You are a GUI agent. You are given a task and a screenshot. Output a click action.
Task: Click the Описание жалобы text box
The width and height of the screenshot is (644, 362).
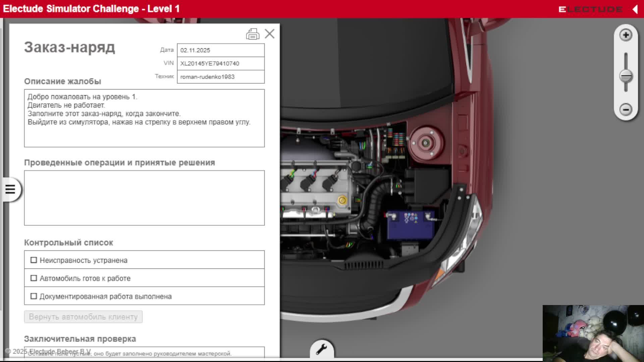coord(144,118)
